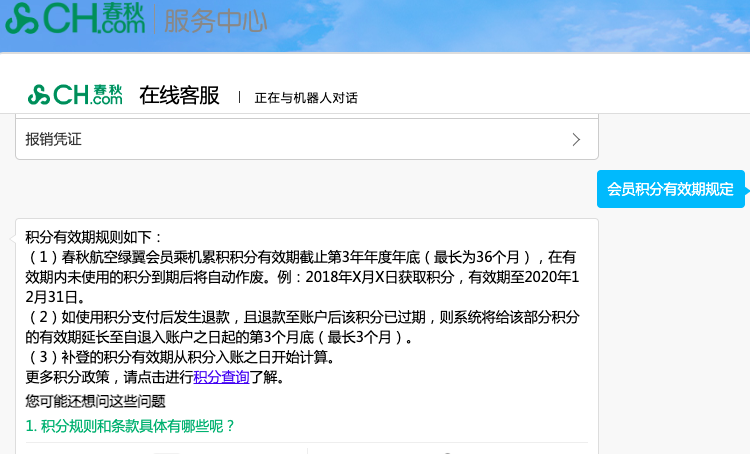The image size is (750, 454).
Task: Click the 在线客服 chat title
Action: [179, 96]
